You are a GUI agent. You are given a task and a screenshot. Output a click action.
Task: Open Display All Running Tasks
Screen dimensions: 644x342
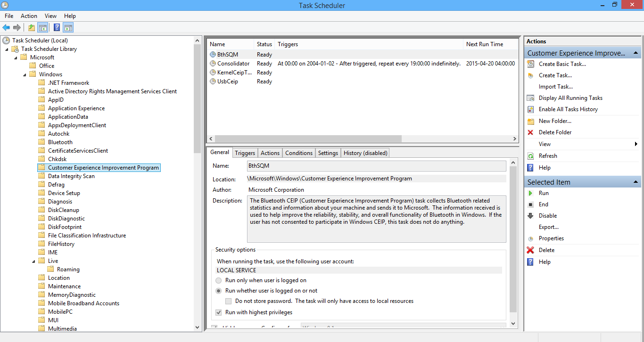pyautogui.click(x=570, y=98)
